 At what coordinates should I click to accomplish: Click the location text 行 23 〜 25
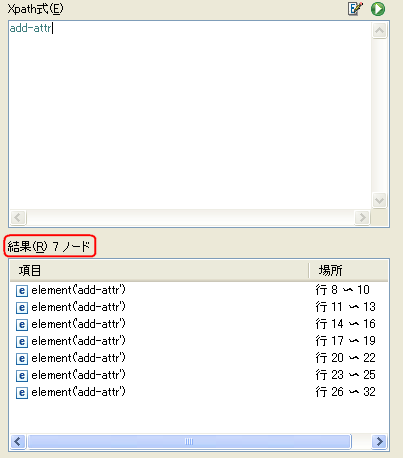click(345, 375)
